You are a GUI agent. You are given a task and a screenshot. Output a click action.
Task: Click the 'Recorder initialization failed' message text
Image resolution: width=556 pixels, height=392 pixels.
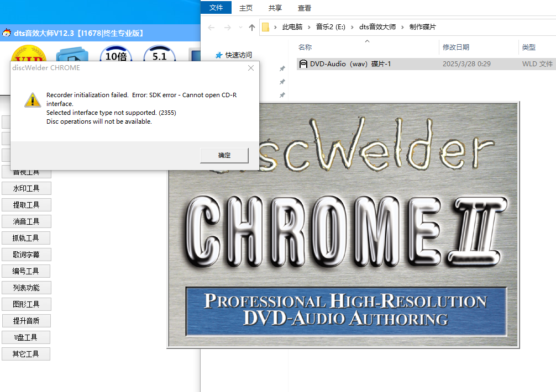[141, 99]
